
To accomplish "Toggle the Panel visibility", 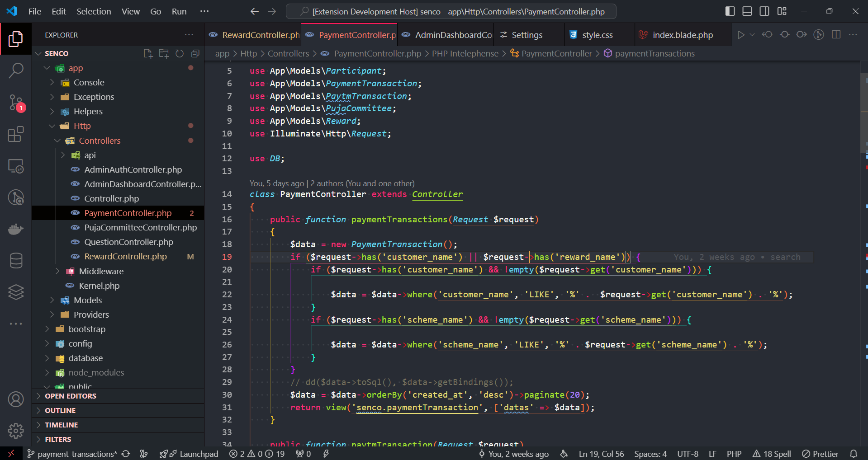I will coord(746,11).
